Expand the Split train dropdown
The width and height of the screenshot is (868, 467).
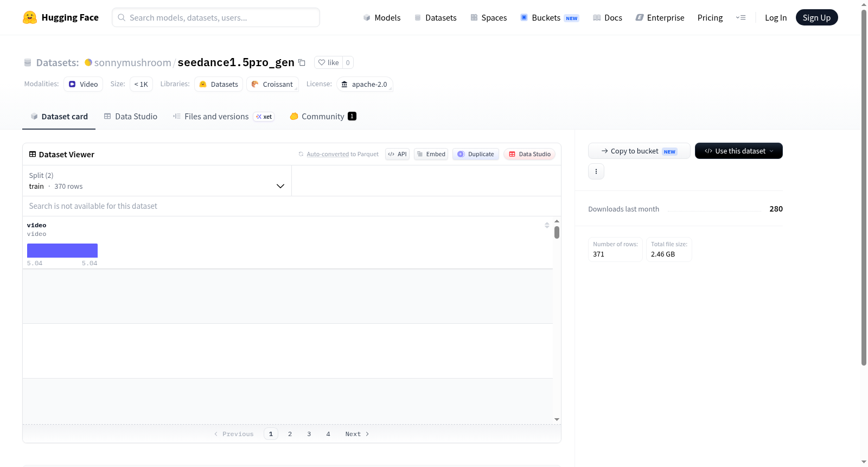pos(157,181)
